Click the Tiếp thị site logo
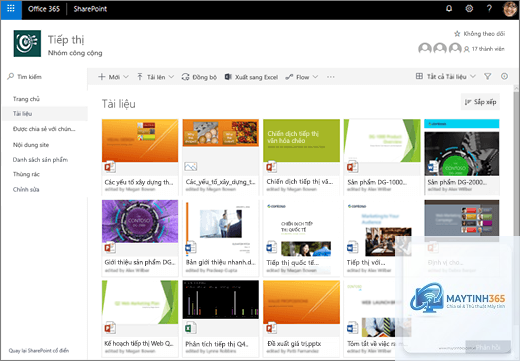Screen dimensions: 520x361 [27, 43]
